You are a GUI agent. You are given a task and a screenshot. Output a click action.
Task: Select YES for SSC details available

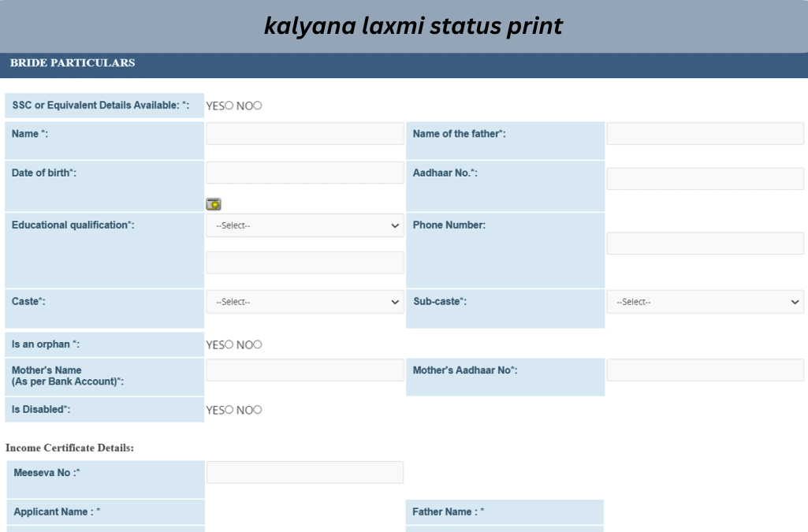(229, 106)
